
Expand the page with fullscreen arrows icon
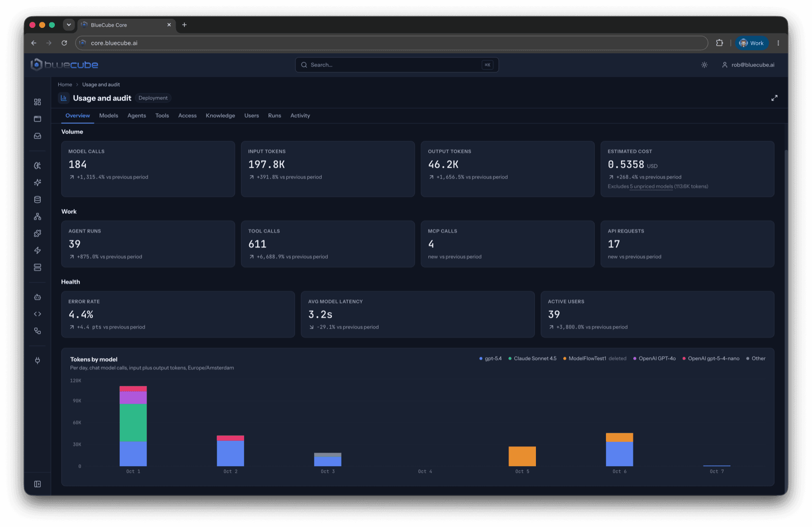tap(774, 98)
